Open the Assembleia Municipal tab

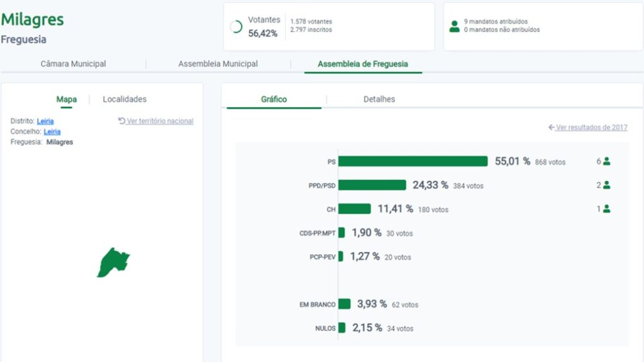[x=218, y=64]
